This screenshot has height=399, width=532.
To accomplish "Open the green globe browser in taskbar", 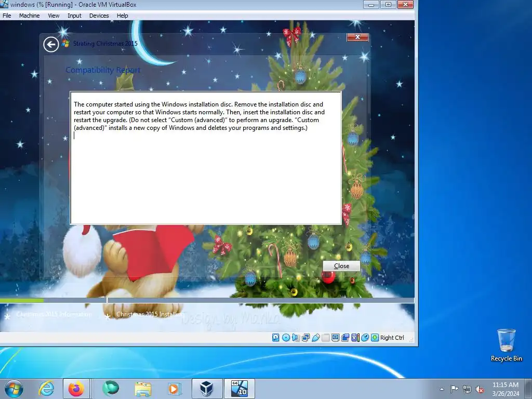I will (x=111, y=388).
